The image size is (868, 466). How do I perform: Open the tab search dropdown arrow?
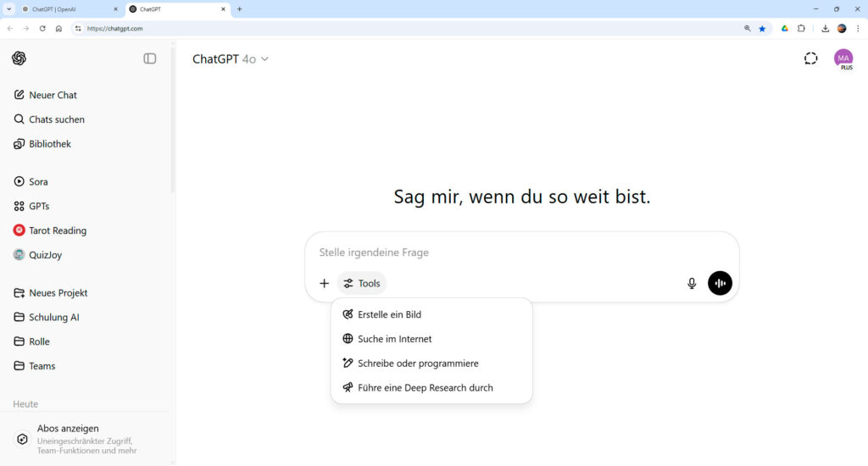click(8, 9)
